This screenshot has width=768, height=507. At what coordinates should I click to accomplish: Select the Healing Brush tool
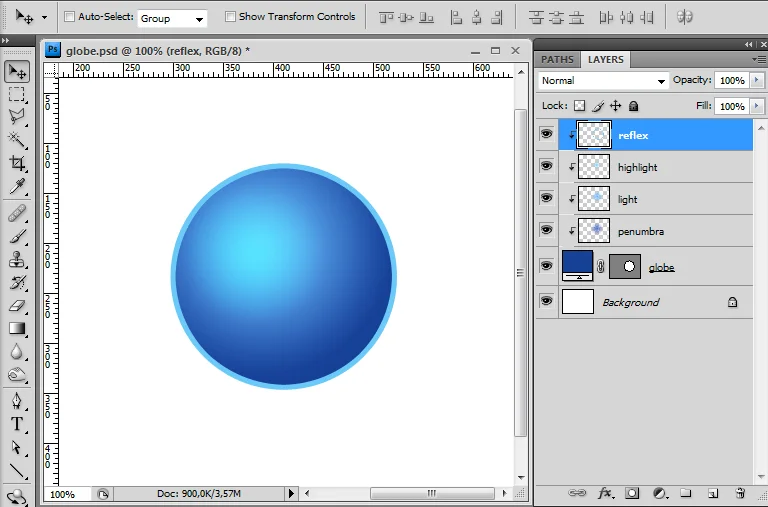[x=17, y=213]
